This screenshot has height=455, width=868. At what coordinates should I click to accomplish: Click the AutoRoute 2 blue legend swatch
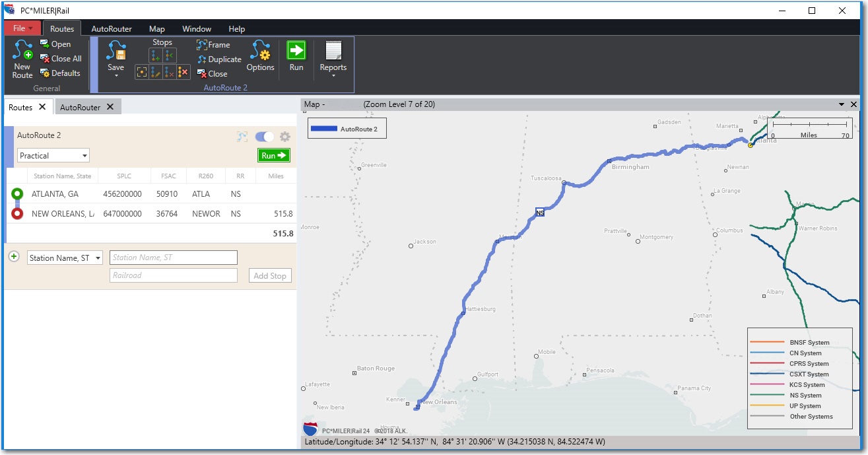coord(324,129)
